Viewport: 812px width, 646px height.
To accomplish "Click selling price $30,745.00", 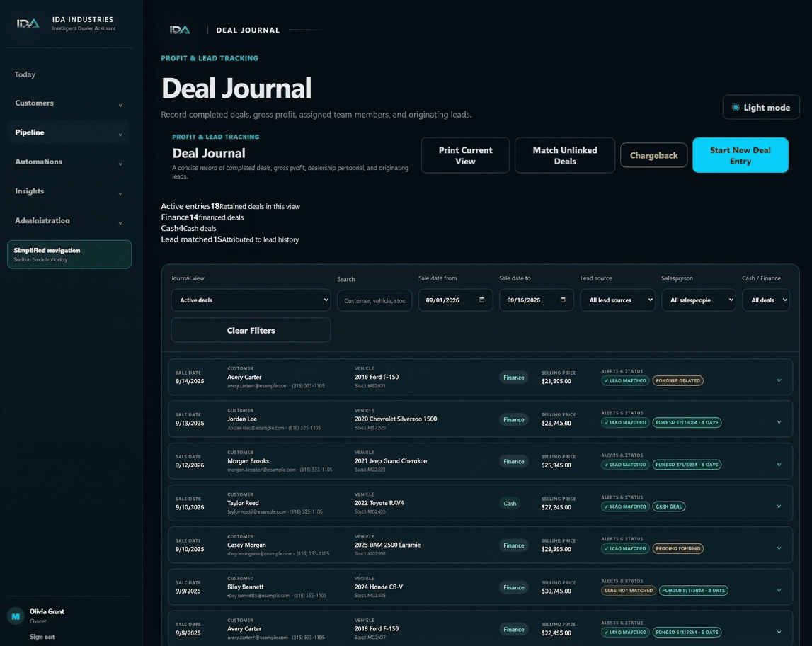I will pyautogui.click(x=556, y=591).
